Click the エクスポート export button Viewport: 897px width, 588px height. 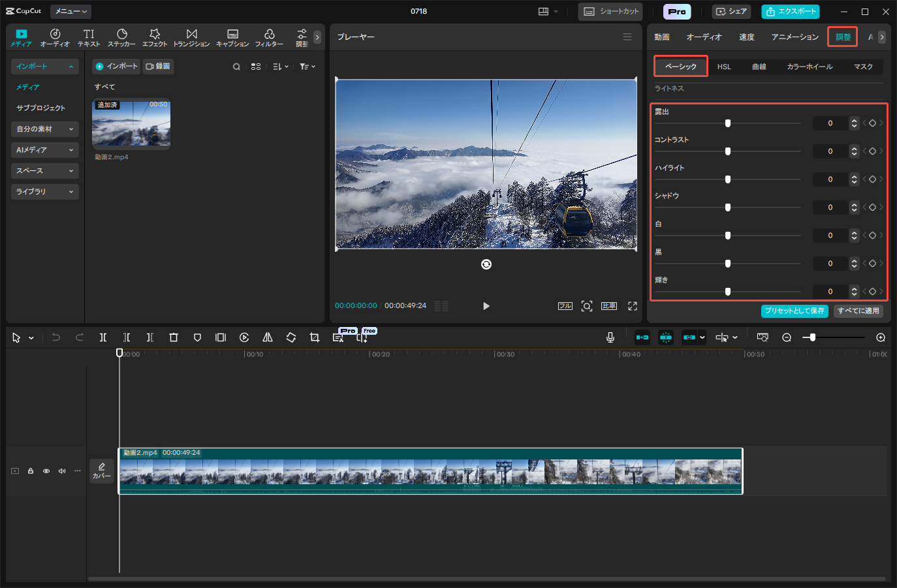point(791,12)
